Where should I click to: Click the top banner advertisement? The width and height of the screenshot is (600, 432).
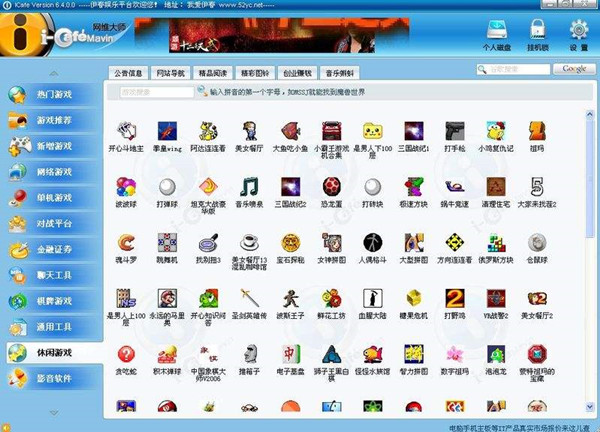(x=272, y=35)
